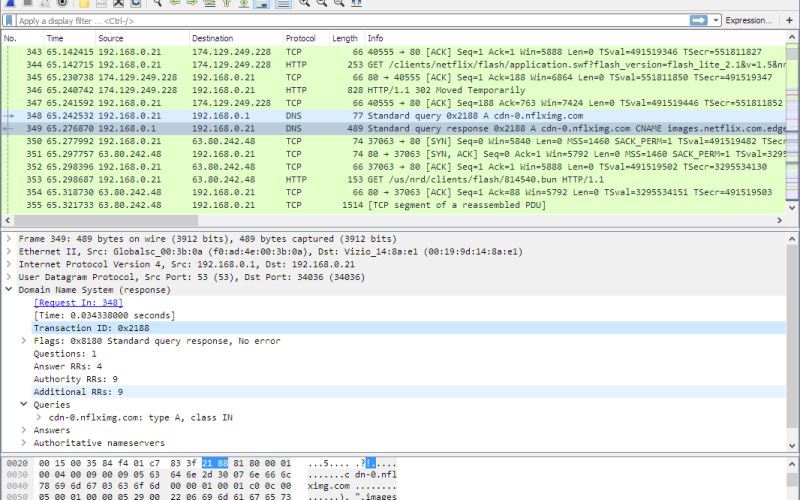Expand the Ethernet II section
800x500 pixels.
[9, 252]
